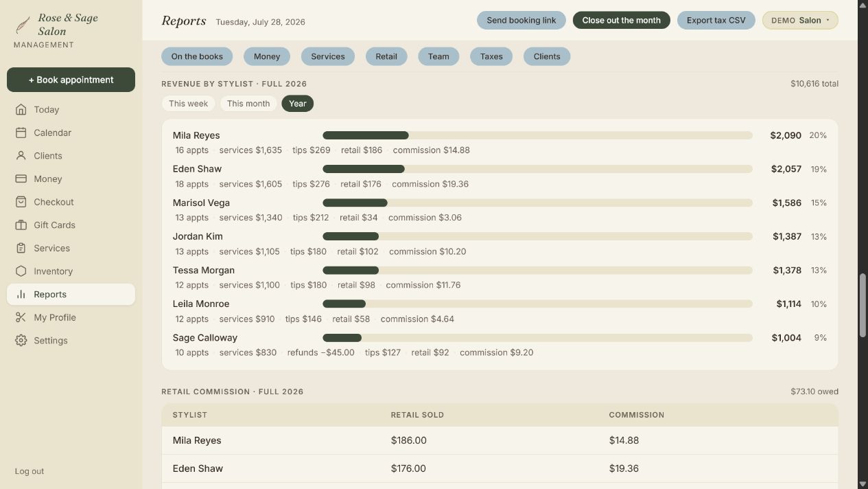Click Eden Shaw $2,057 revenue amount
Viewport: 868px width, 489px height.
786,169
